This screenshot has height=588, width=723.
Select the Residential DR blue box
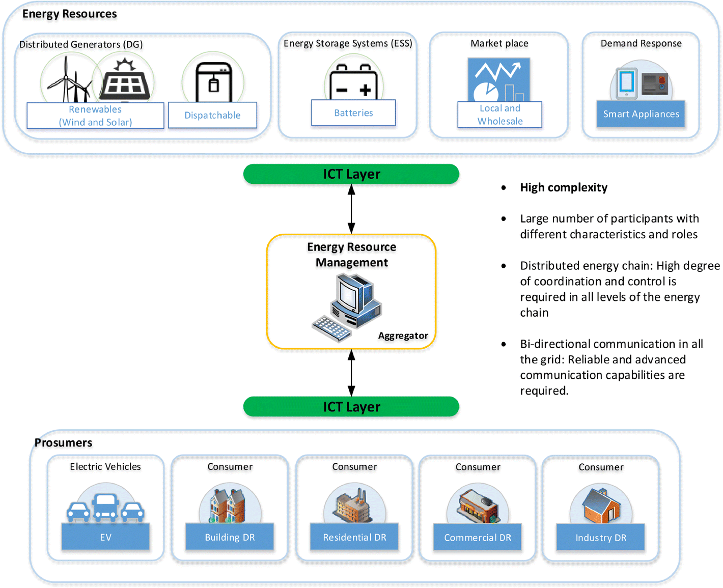pyautogui.click(x=354, y=537)
